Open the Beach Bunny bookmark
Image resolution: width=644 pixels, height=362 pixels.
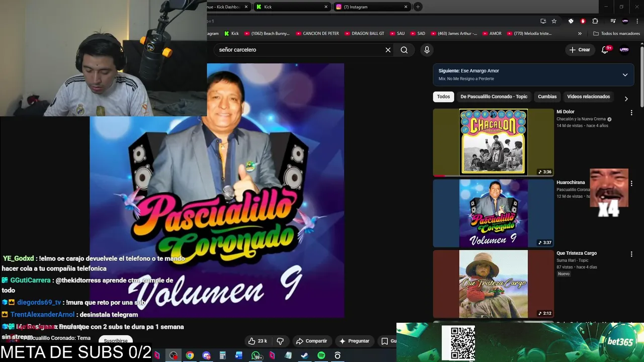click(267, 34)
